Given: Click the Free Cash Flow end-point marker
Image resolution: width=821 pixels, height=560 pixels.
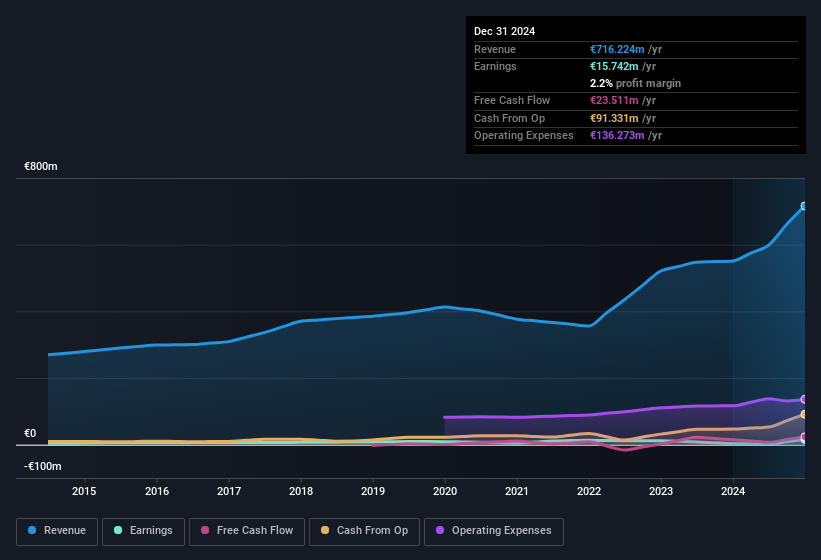Looking at the screenshot, I should pos(804,436).
